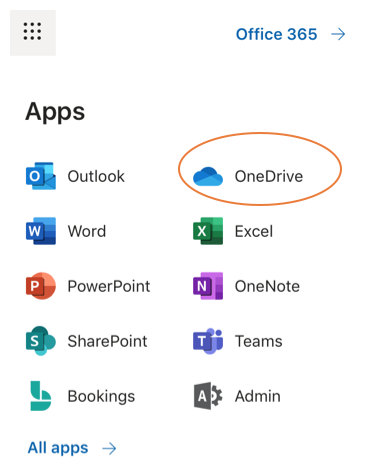The image size is (370, 470).
Task: Open the Outlook app icon
Action: pos(41,176)
